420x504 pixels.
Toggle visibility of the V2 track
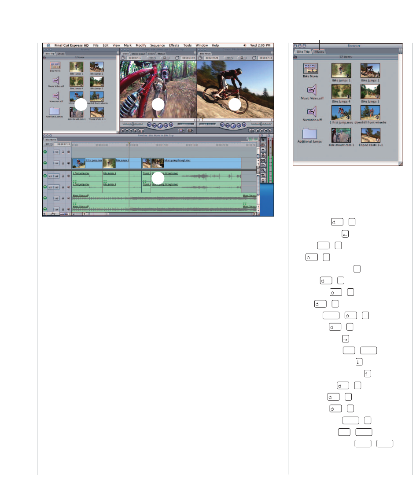[x=45, y=152]
